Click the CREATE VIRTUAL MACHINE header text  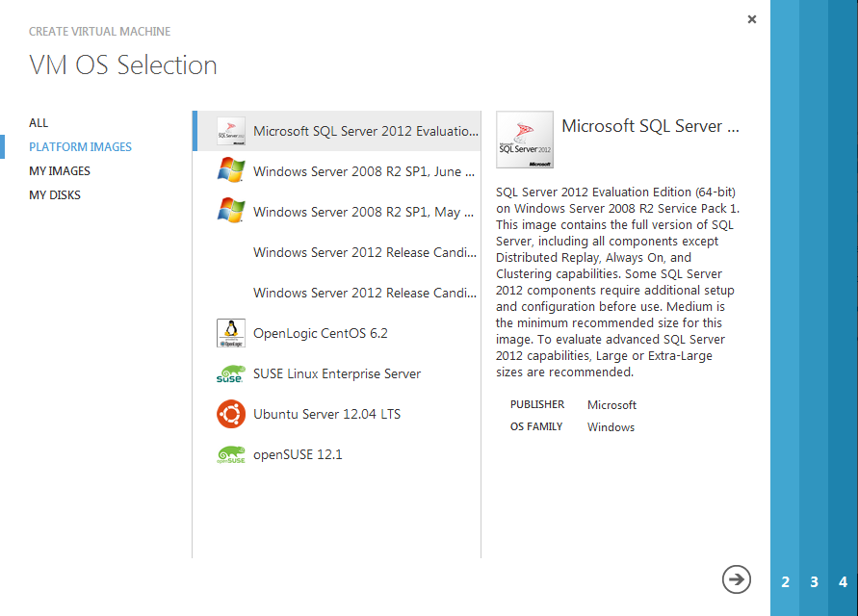[99, 32]
